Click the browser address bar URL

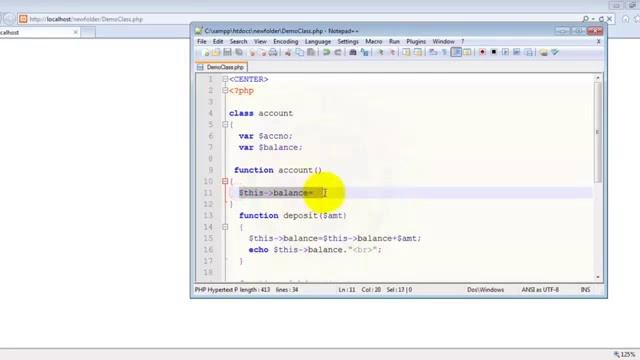coord(86,19)
